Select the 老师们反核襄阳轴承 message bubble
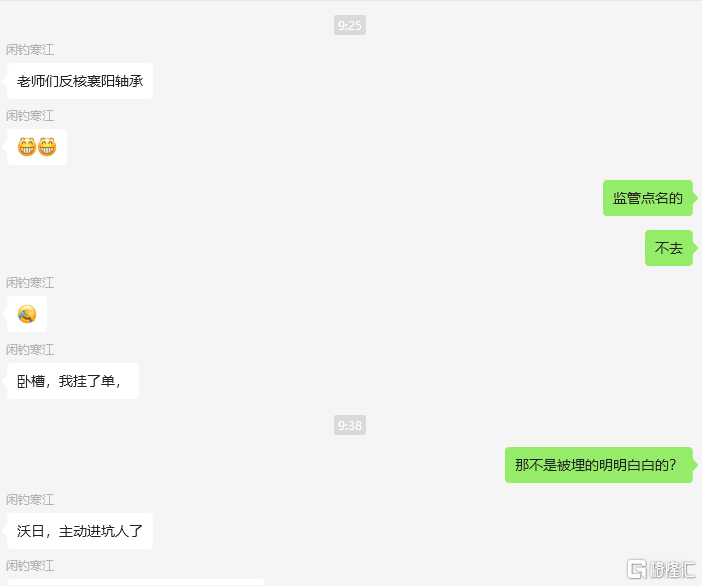The width and height of the screenshot is (702, 586). (x=80, y=81)
